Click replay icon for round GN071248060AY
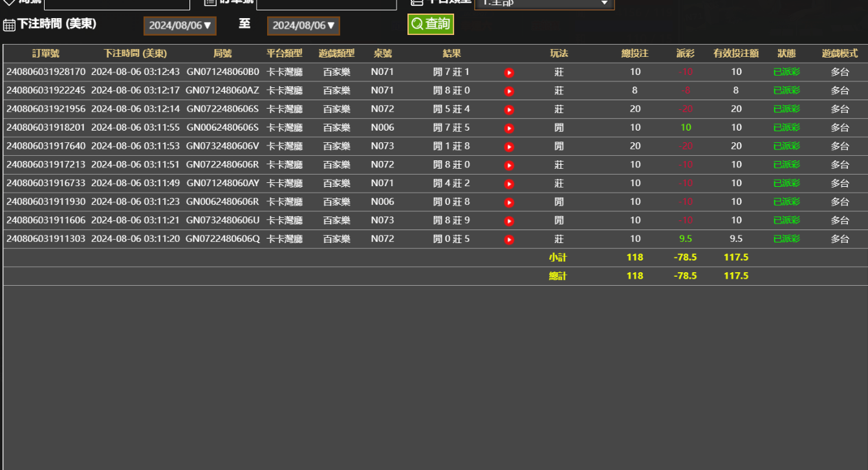 coord(509,184)
